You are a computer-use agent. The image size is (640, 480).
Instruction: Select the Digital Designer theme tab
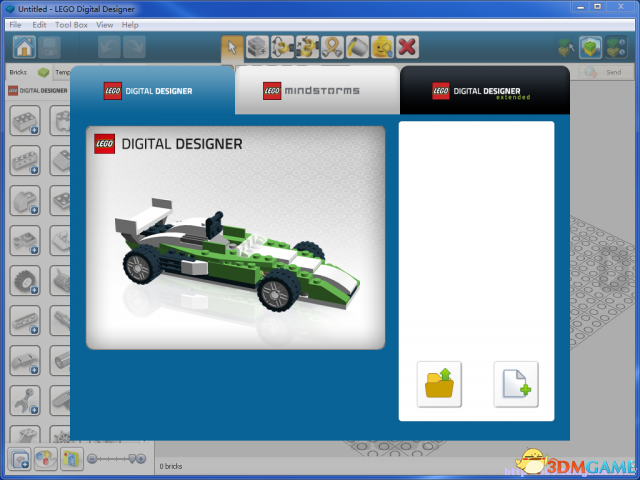pyautogui.click(x=152, y=91)
